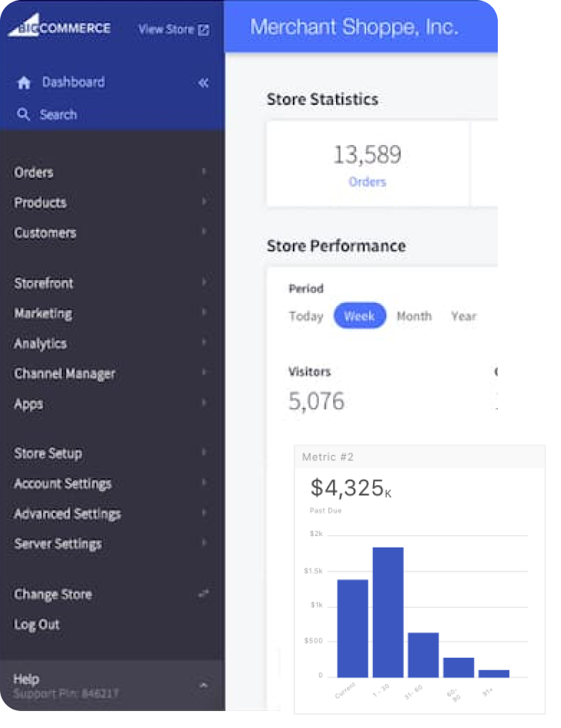
Task: Expand the Orders menu arrow
Action: pyautogui.click(x=204, y=172)
